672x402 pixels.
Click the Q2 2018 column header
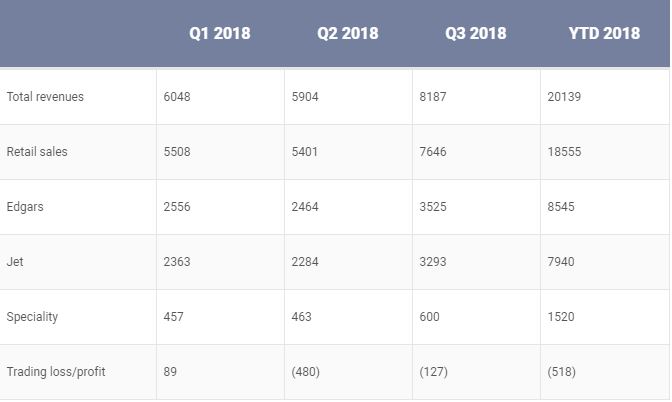348,33
